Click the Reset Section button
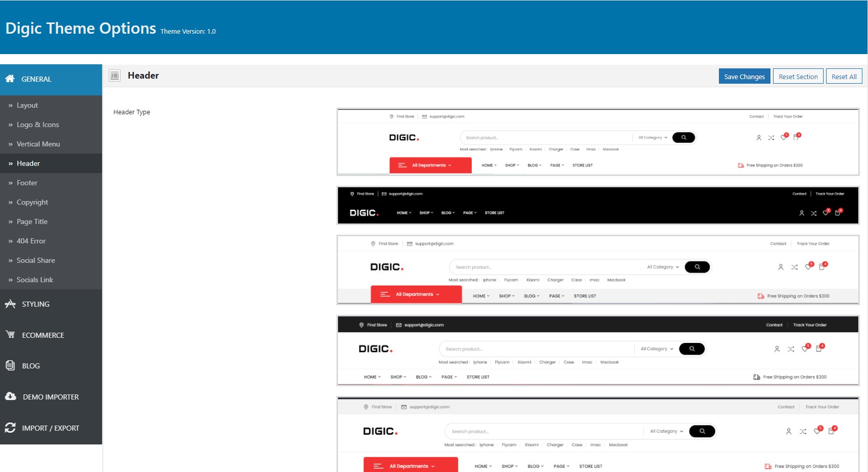 coord(798,76)
